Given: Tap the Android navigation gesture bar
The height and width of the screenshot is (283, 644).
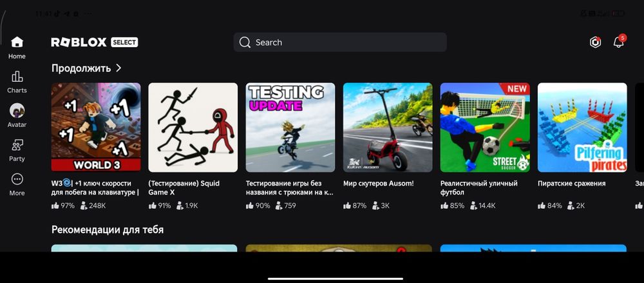Looking at the screenshot, I should click(x=336, y=278).
